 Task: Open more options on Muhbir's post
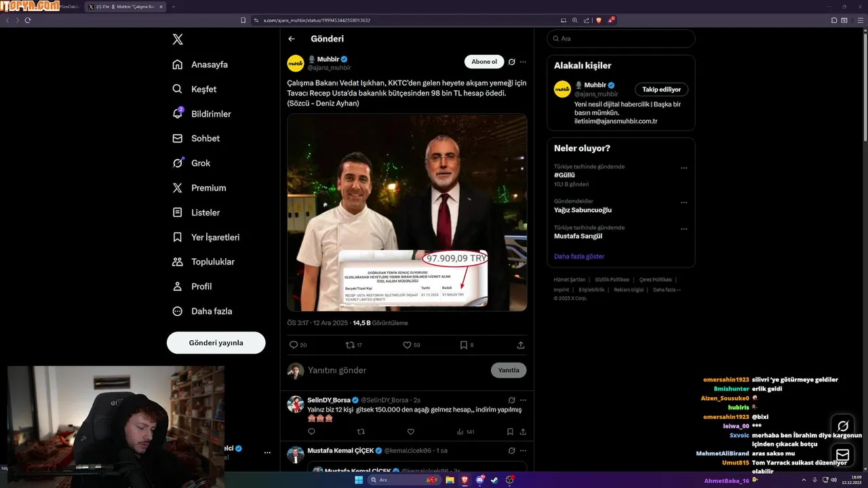tap(523, 62)
